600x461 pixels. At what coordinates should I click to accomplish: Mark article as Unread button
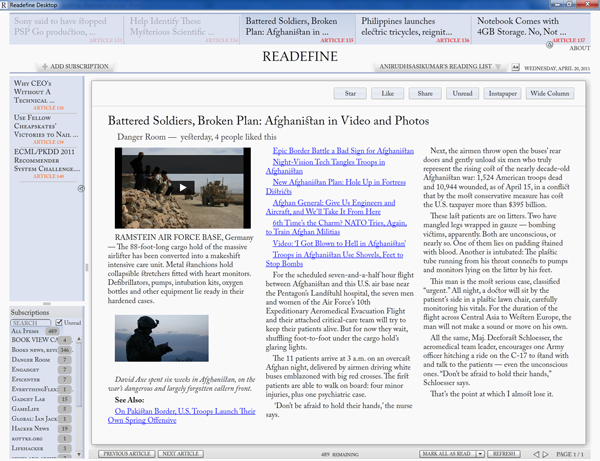coord(462,93)
